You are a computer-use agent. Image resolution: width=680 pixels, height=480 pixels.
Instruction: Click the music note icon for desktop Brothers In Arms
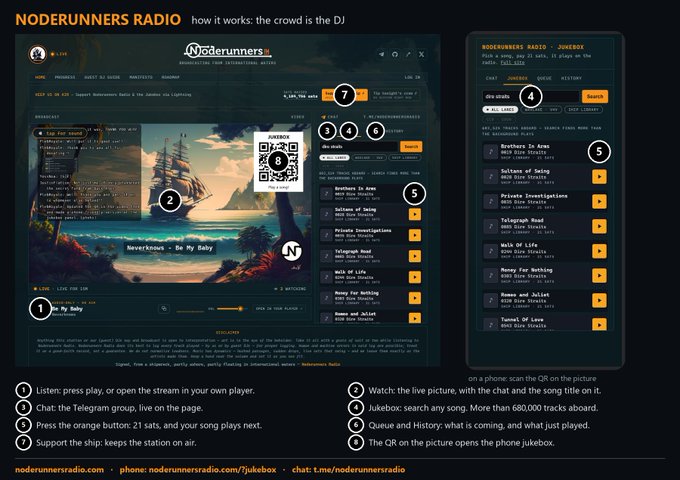point(326,193)
